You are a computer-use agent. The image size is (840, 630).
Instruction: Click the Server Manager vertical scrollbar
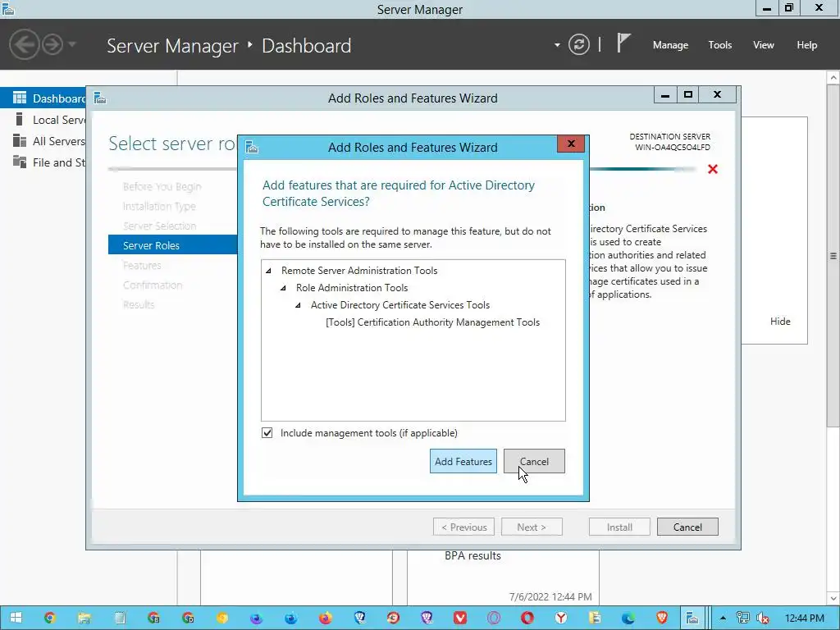833,256
